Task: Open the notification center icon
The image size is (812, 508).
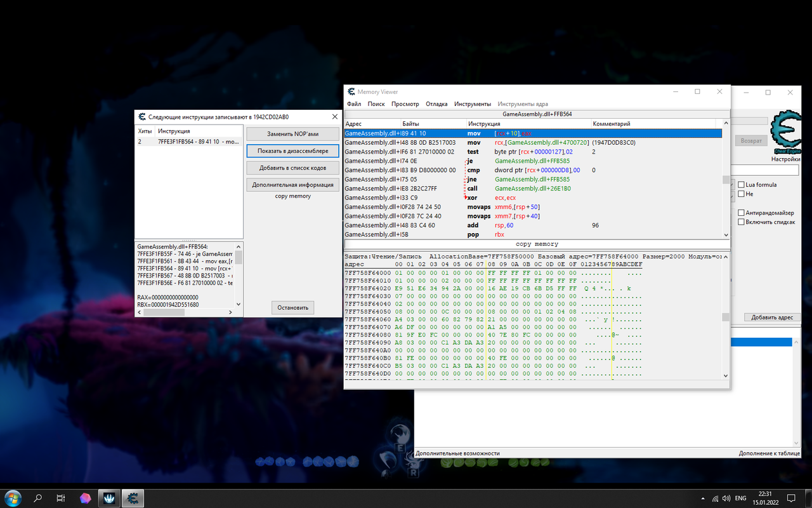Action: pos(791,498)
